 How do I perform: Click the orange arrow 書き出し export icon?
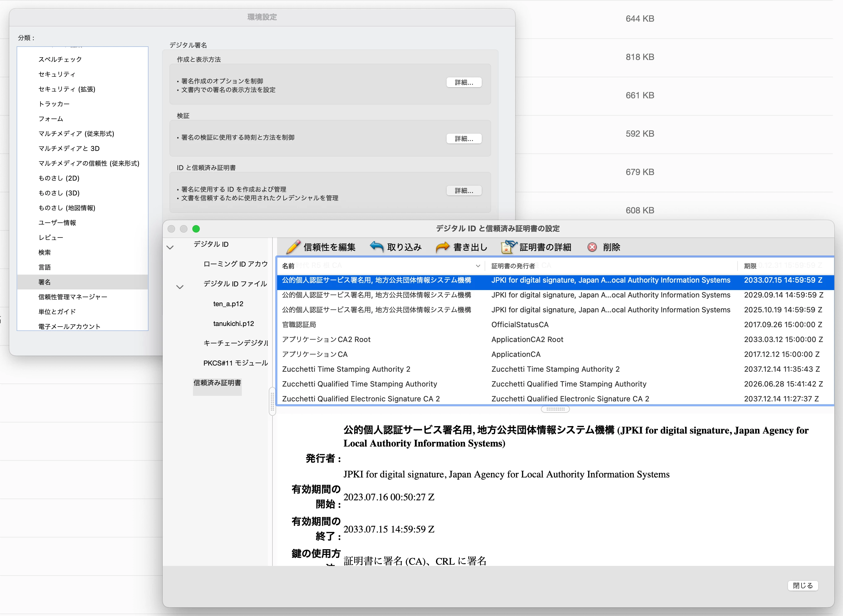tap(443, 247)
